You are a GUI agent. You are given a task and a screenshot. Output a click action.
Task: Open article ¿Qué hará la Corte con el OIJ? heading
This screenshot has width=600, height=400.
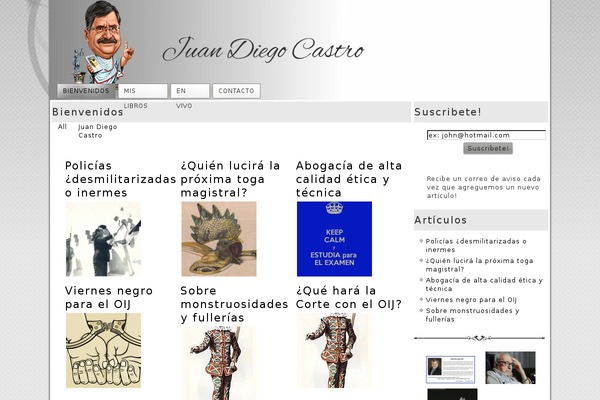point(349,297)
